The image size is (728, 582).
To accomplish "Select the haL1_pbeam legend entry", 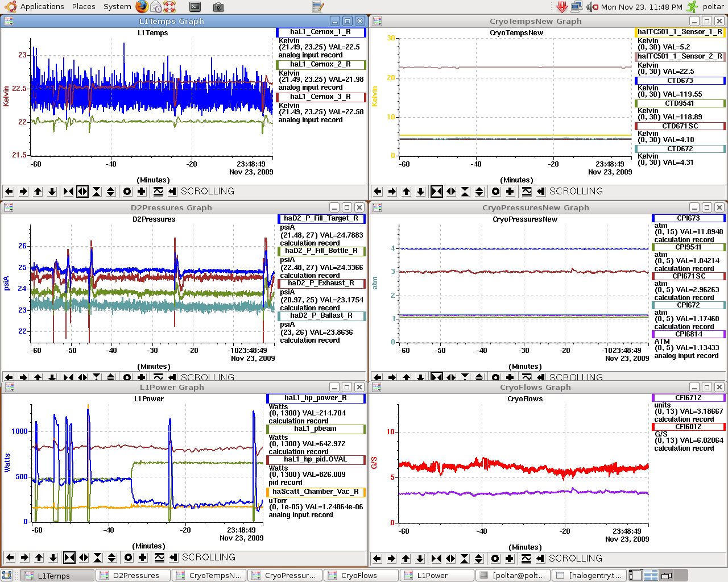I will coord(316,429).
